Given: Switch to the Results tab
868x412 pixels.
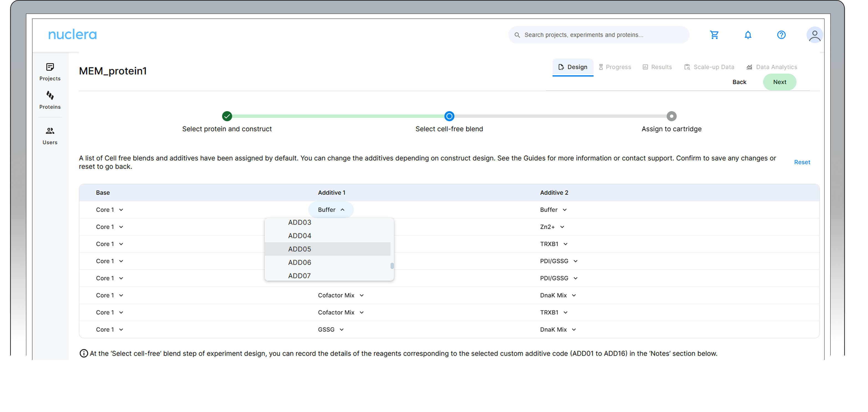Looking at the screenshot, I should click(x=657, y=67).
